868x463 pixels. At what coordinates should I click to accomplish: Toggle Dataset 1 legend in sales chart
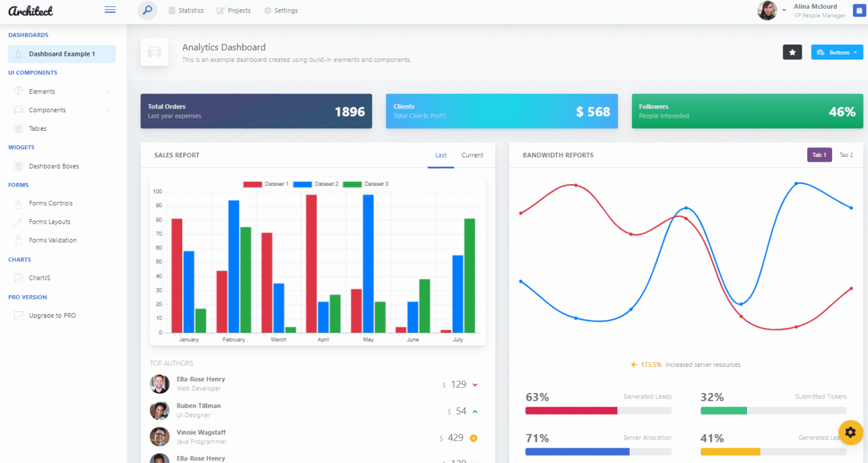click(266, 184)
